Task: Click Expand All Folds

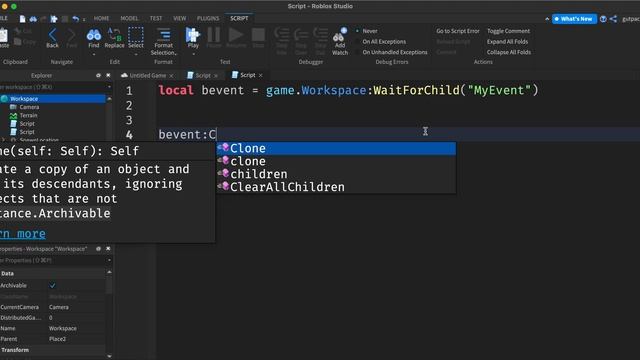Action: [507, 42]
